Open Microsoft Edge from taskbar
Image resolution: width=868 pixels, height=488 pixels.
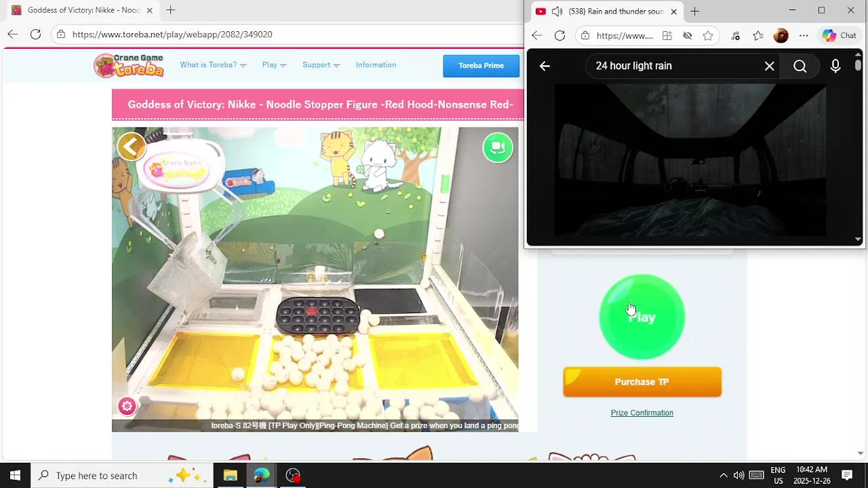262,475
